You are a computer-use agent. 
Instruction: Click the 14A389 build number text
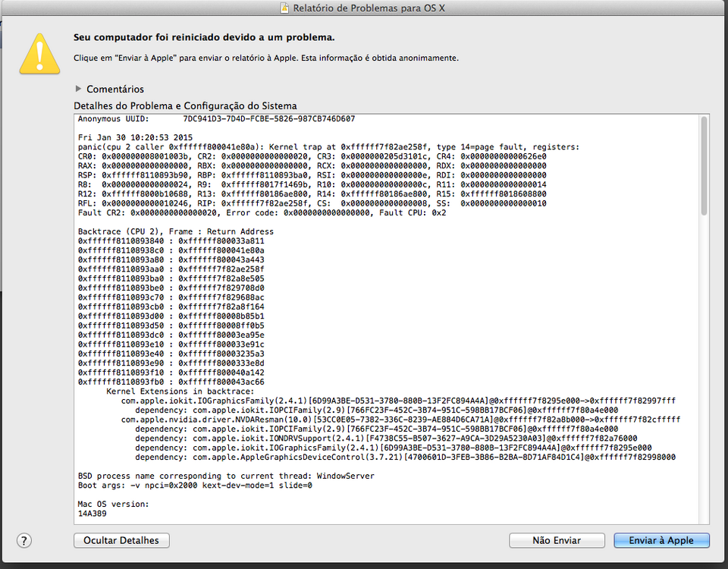[x=93, y=513]
